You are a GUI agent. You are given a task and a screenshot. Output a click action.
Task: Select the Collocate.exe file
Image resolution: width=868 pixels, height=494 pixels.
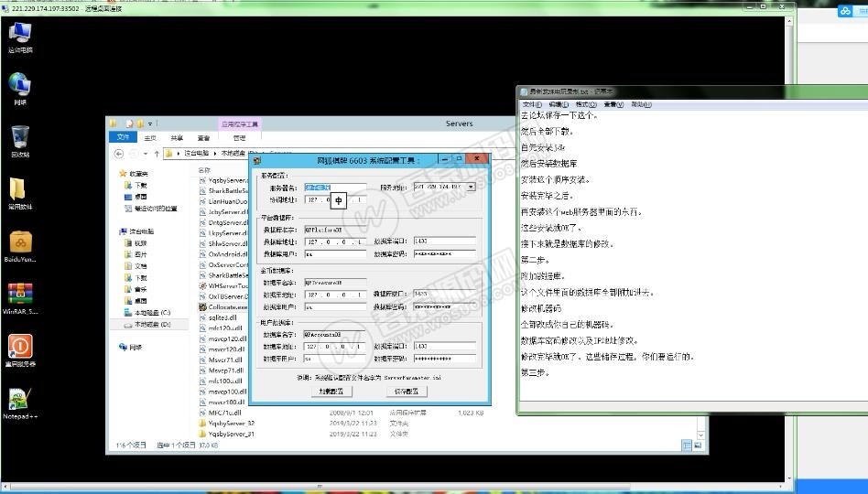(x=223, y=307)
